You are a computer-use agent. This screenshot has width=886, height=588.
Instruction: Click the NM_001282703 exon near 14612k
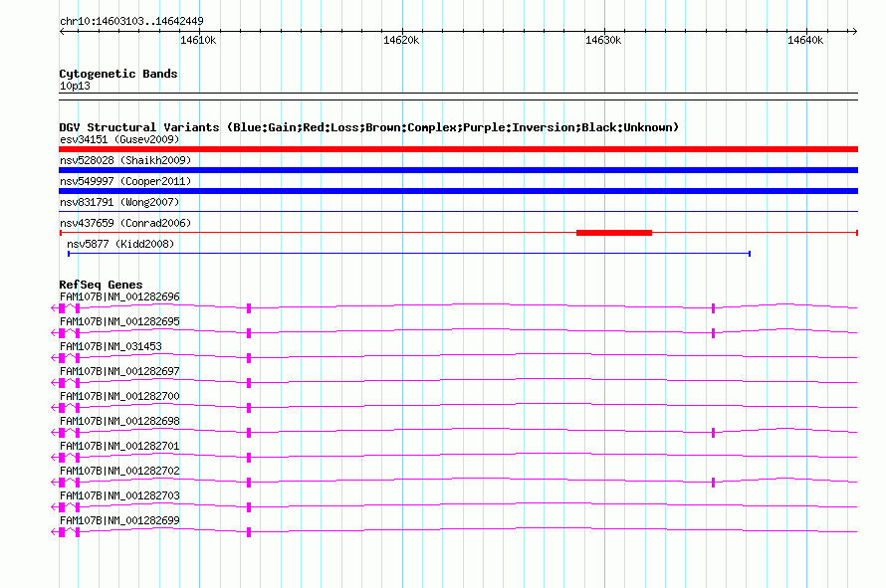(249, 507)
